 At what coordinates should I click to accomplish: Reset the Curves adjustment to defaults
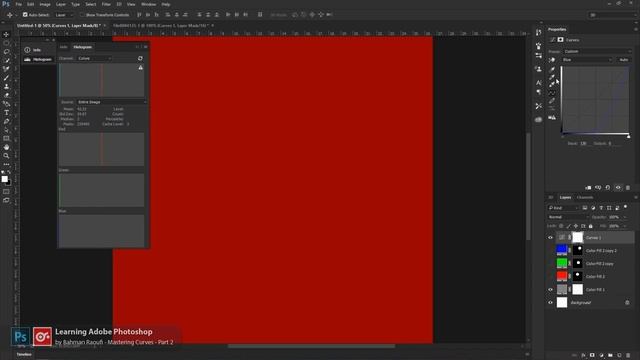click(608, 188)
